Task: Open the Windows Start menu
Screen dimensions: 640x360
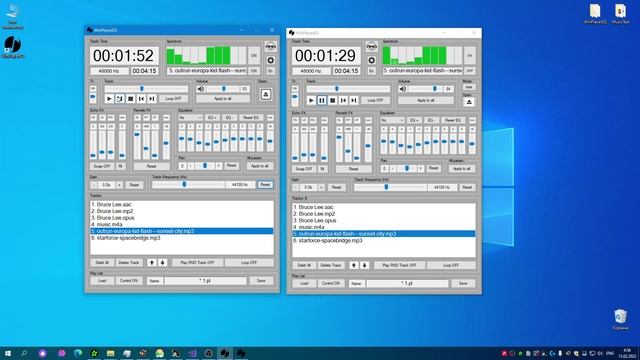Action: tap(8, 353)
